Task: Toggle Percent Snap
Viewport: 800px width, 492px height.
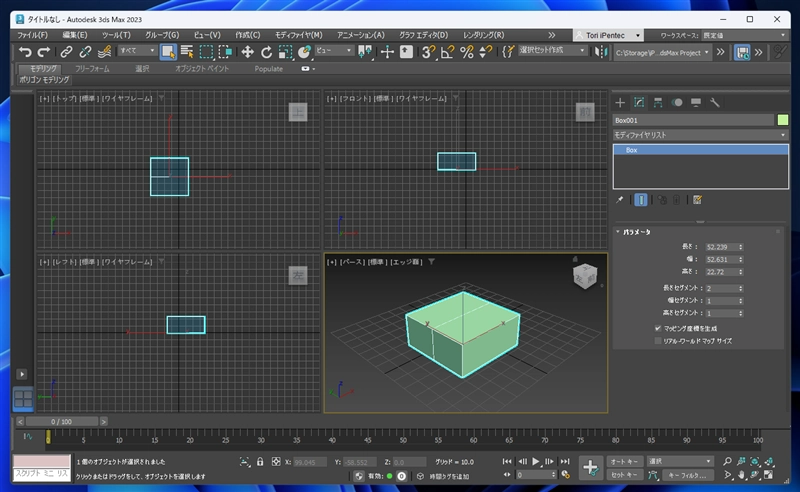Action: point(466,52)
